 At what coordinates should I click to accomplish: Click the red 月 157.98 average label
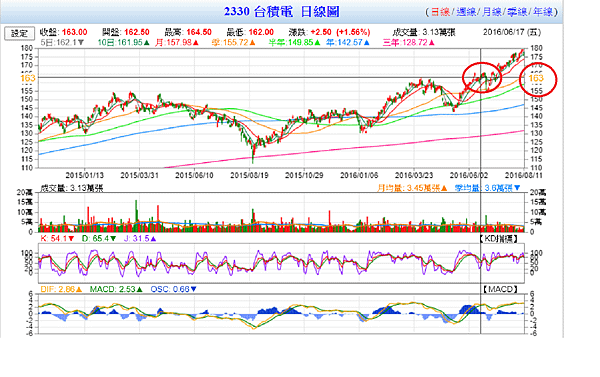tap(177, 42)
